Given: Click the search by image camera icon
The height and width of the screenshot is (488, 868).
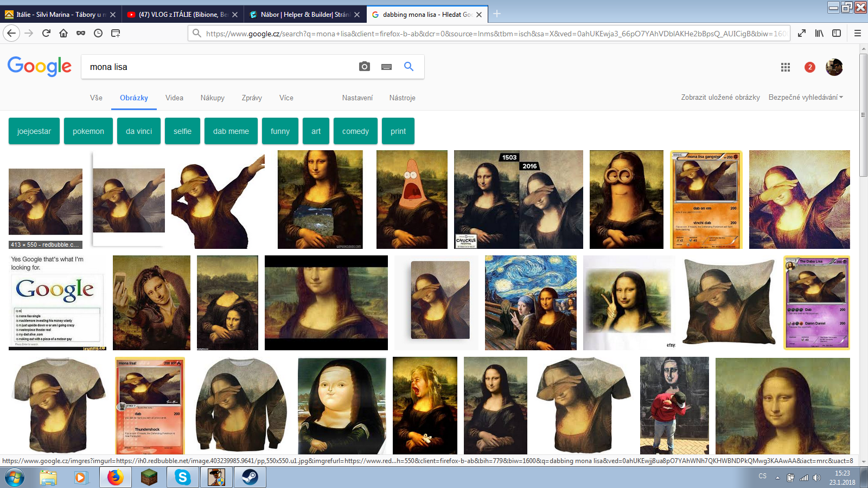Looking at the screenshot, I should pos(365,67).
